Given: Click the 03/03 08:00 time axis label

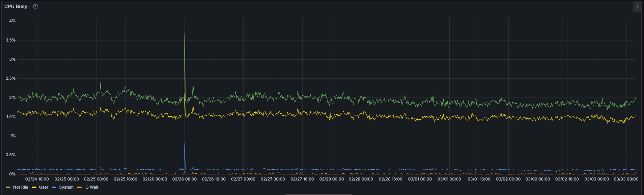Looking at the screenshot, I should pyautogui.click(x=626, y=179).
